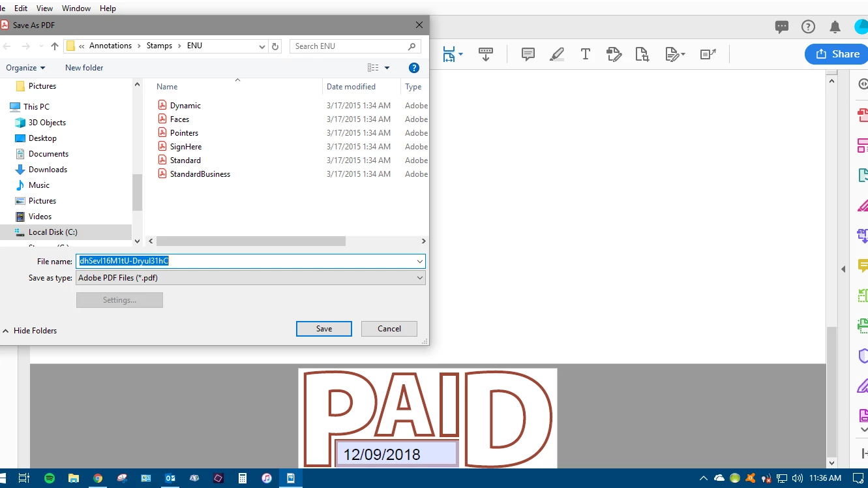Click the Edit PDF toolbar icon

click(614, 54)
